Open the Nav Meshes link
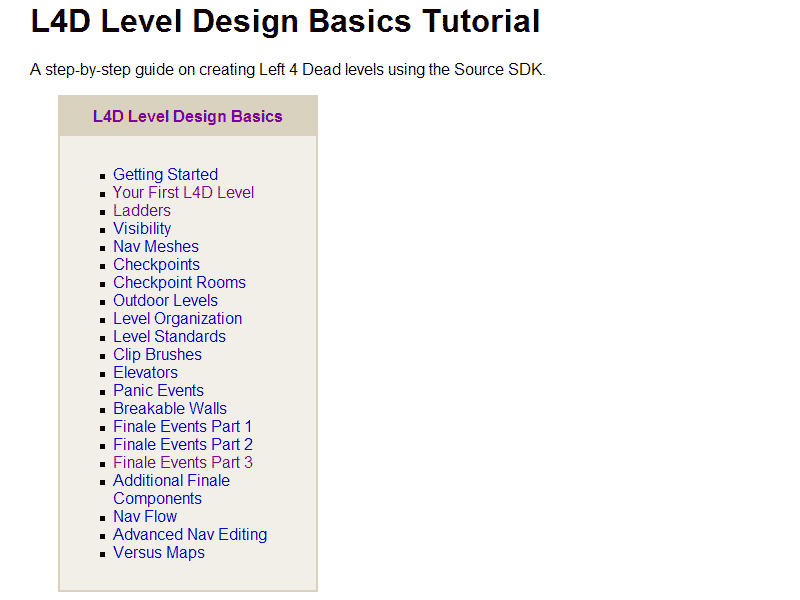 pos(155,247)
